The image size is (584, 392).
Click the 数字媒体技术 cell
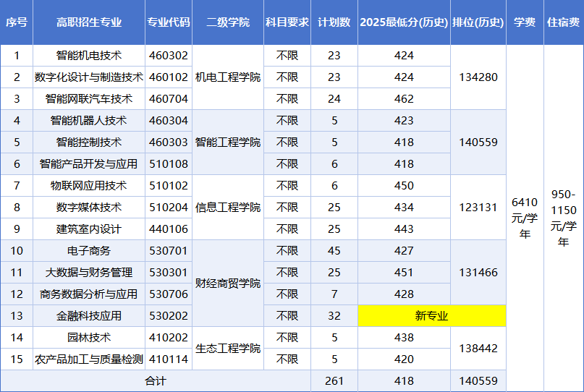(89, 208)
